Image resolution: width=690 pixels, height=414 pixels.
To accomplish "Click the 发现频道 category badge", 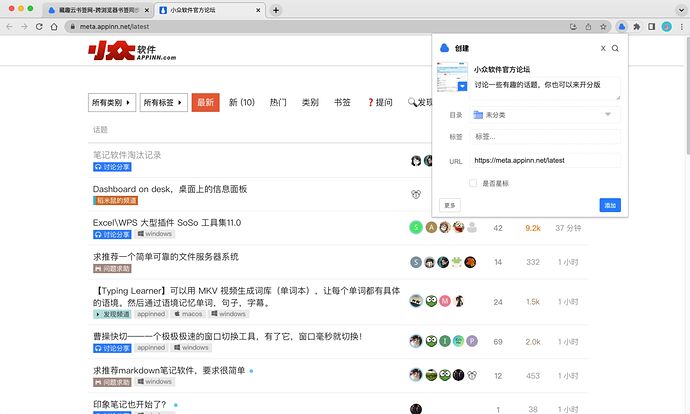I will [112, 314].
